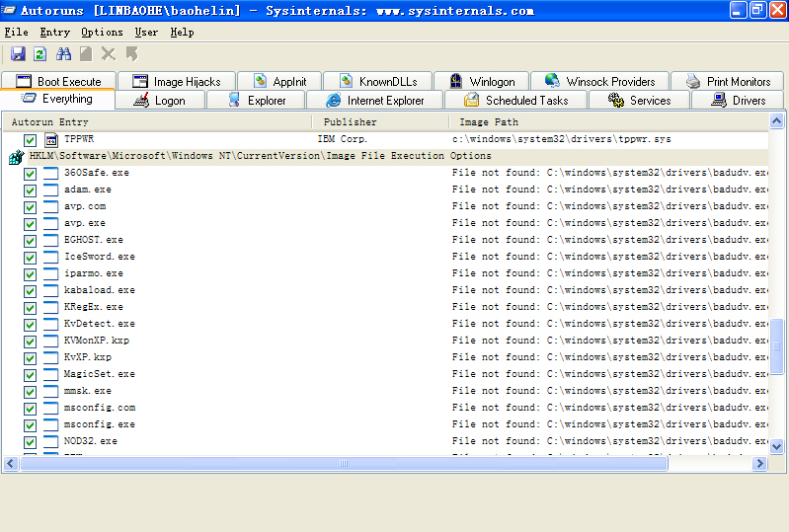789x532 pixels.
Task: Sort by the Publisher column header
Action: click(x=380, y=122)
